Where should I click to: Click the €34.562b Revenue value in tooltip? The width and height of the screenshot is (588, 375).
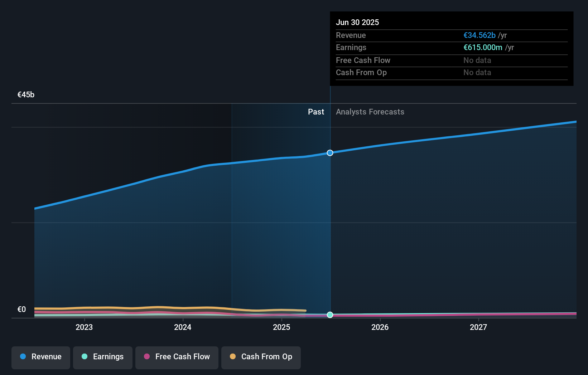pos(479,35)
